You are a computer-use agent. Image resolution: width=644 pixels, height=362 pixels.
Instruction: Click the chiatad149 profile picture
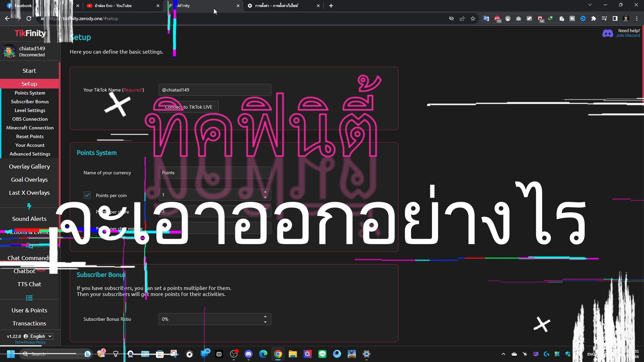(9, 51)
